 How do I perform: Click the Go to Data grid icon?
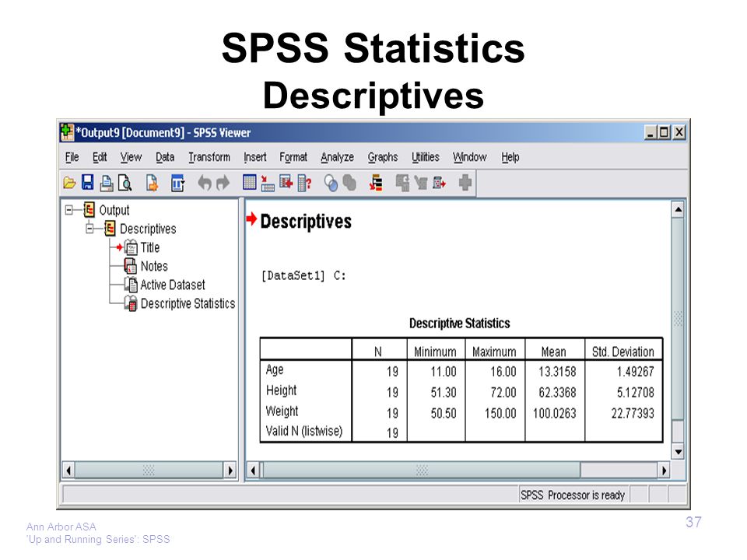point(249,182)
